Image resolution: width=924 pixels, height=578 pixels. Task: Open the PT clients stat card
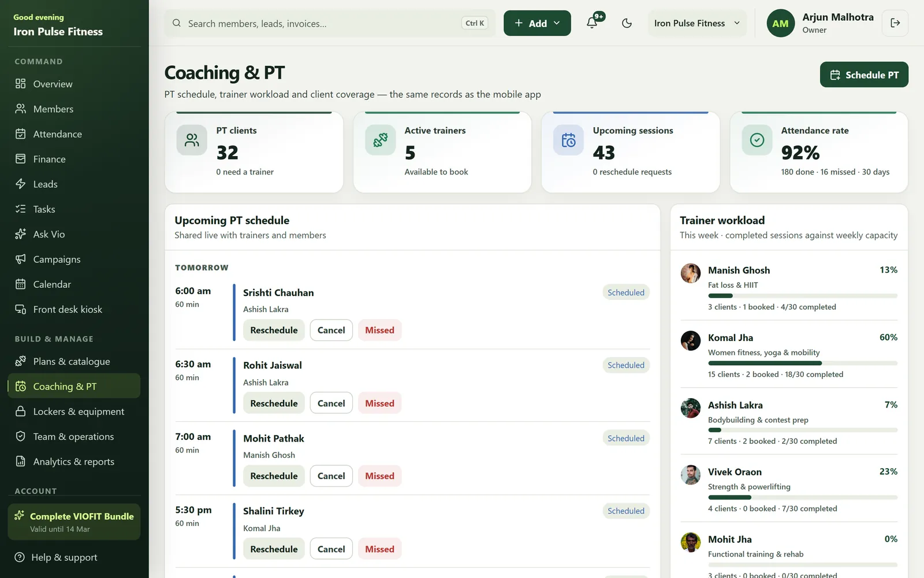click(254, 152)
